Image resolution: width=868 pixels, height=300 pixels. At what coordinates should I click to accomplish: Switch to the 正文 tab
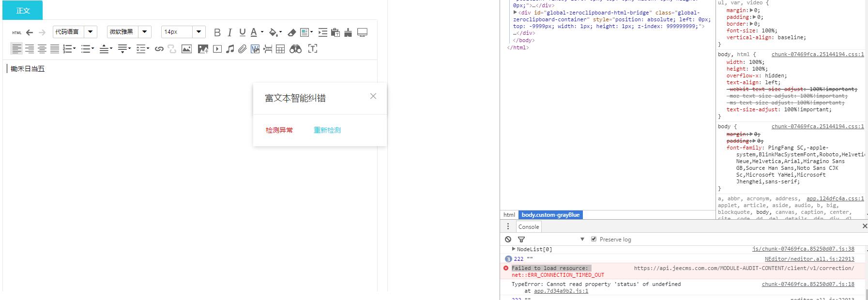[23, 10]
